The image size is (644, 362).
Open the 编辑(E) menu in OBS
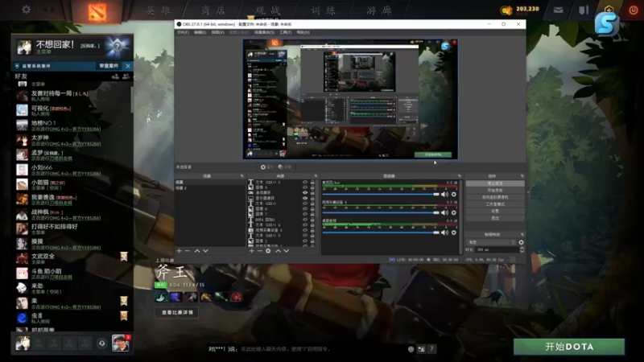pyautogui.click(x=200, y=32)
